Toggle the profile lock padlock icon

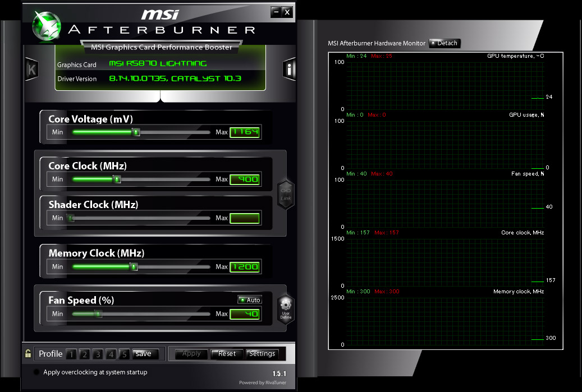click(28, 353)
